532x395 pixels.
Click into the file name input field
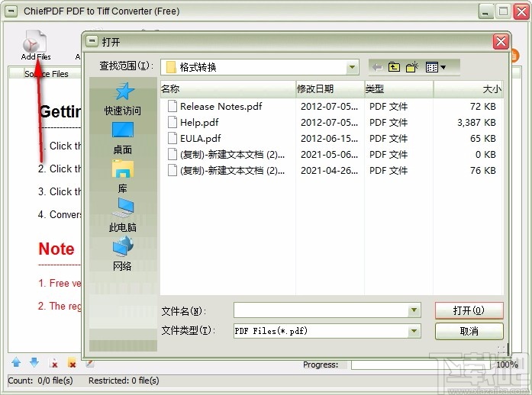(321, 310)
